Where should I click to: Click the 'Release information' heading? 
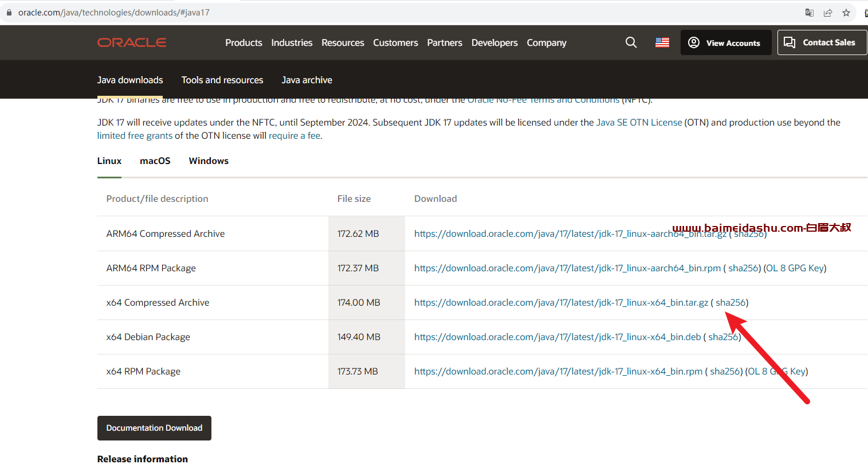tap(143, 459)
